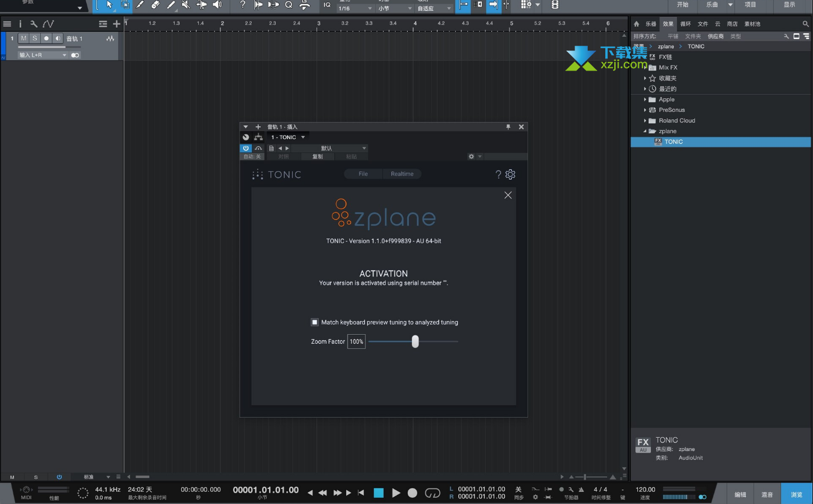Click the 自动: 关 automation button
The width and height of the screenshot is (813, 504).
coord(252,157)
